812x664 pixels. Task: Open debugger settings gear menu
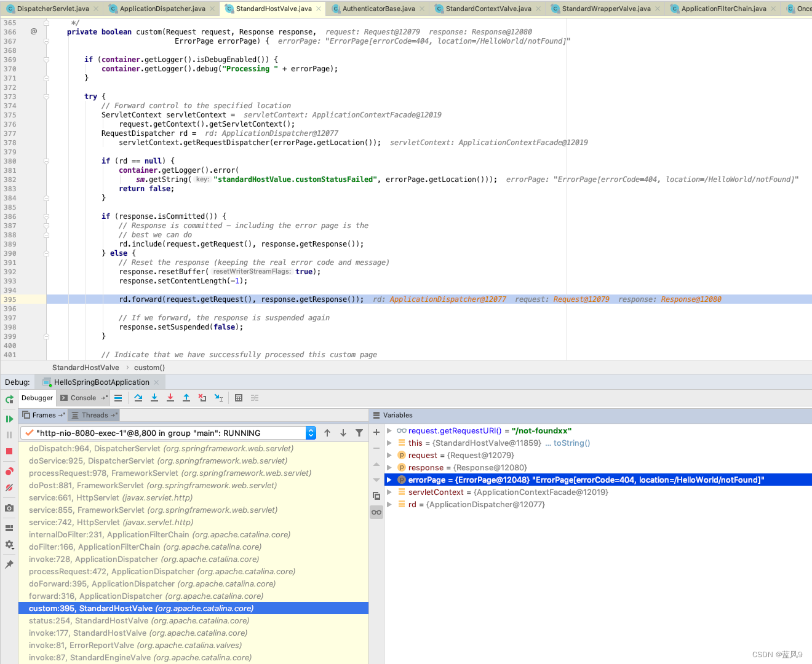coord(9,544)
